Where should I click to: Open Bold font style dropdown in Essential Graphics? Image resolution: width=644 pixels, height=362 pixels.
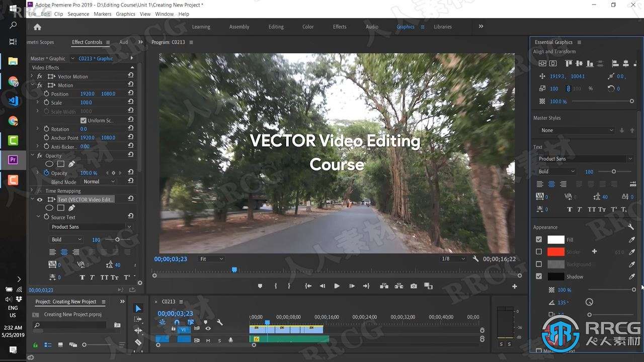pyautogui.click(x=556, y=171)
